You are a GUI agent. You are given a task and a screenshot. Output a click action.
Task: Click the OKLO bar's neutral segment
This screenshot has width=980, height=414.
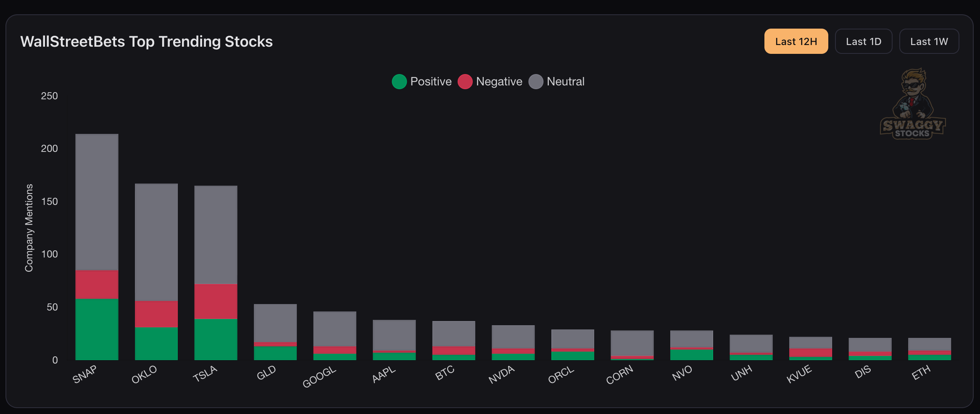point(156,242)
